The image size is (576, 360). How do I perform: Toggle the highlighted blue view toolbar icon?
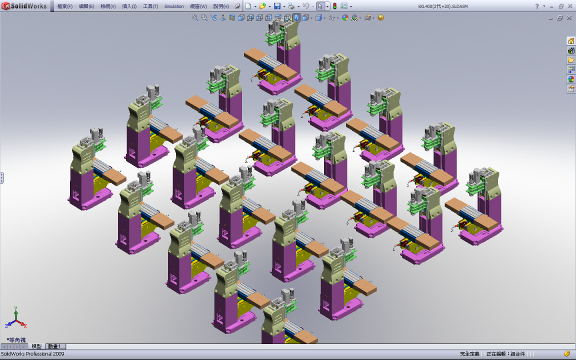click(x=296, y=18)
